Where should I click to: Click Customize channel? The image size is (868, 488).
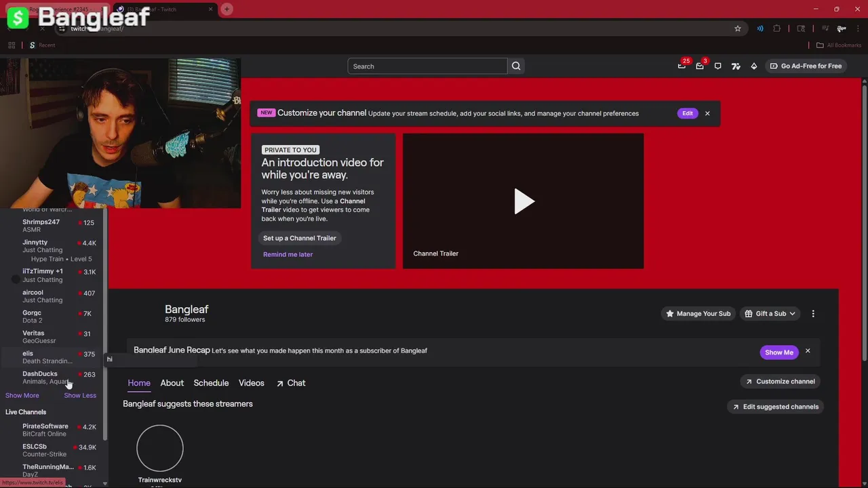(x=781, y=382)
